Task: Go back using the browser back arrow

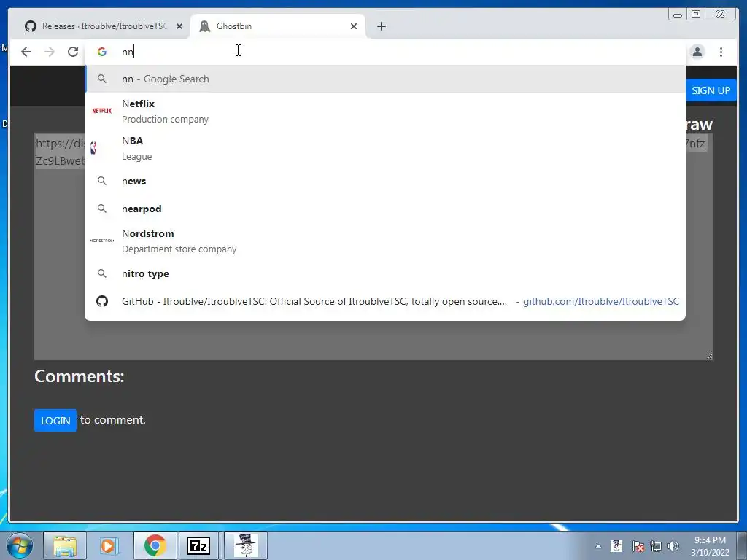Action: click(26, 52)
